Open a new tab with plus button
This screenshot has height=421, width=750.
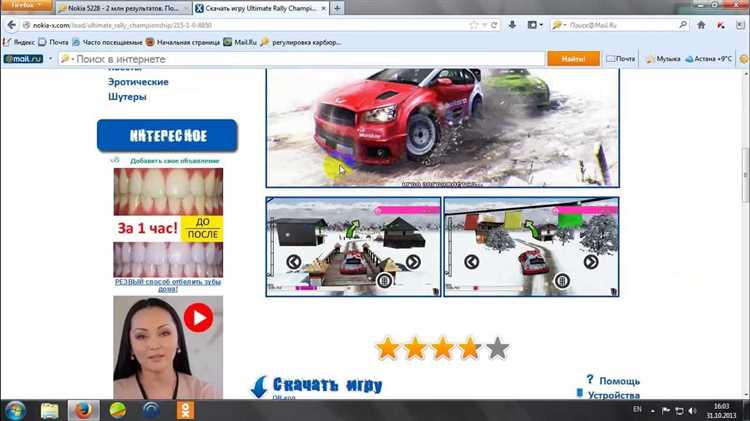coord(337,8)
